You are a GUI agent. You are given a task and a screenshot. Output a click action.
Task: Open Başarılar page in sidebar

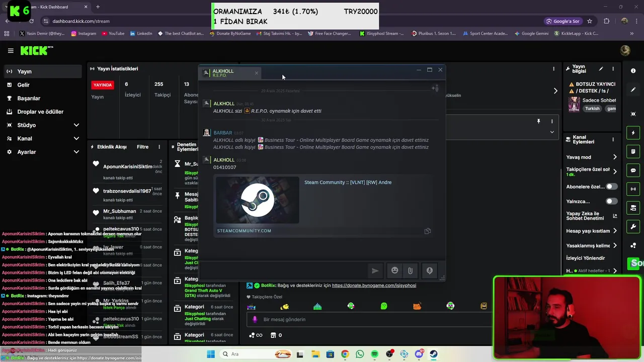pos(43,98)
